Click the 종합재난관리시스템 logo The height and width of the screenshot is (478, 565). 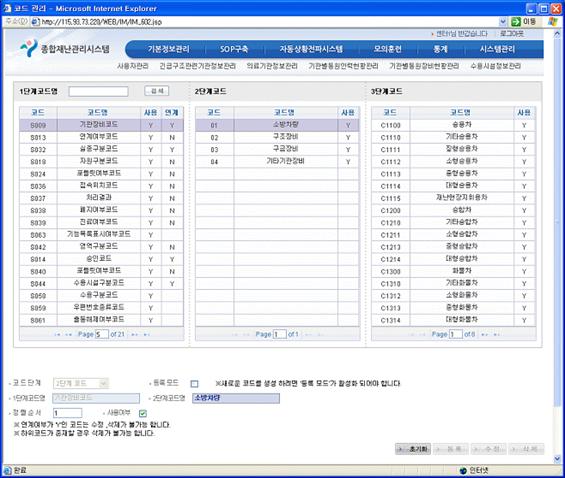pyautogui.click(x=65, y=49)
